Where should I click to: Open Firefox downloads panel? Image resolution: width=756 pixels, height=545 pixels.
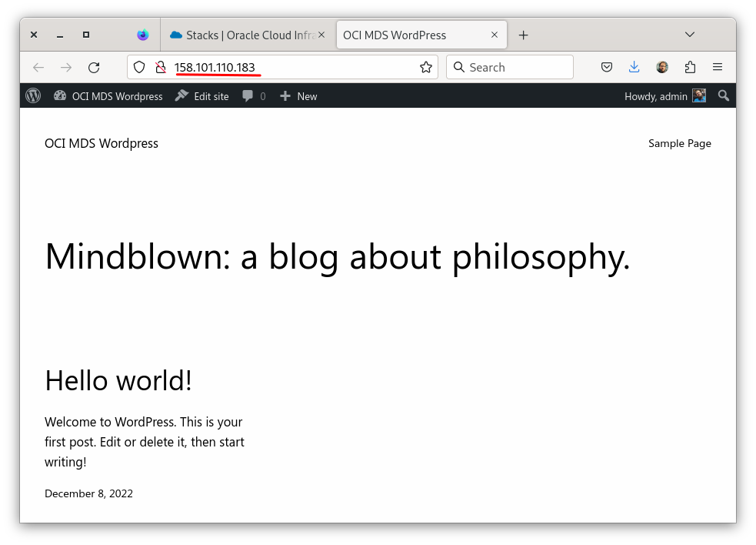click(634, 67)
